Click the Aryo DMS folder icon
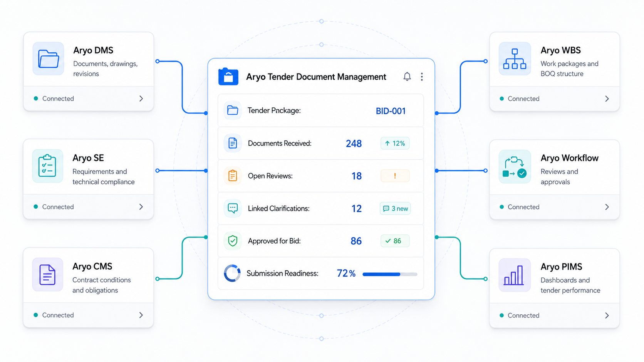The image size is (644, 362). pos(49,59)
